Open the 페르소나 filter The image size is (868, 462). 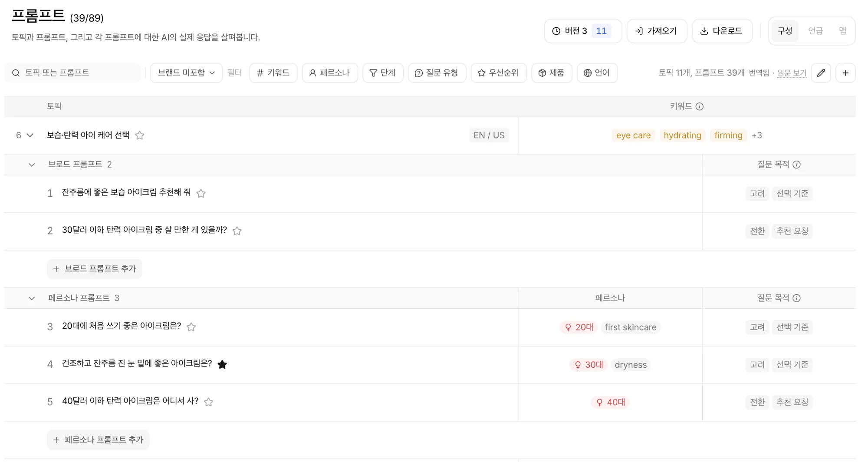click(330, 73)
